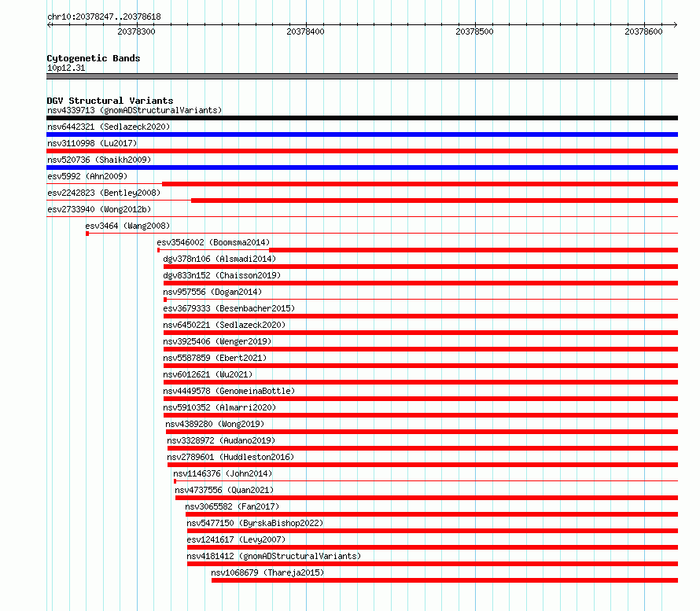700x611 pixels.
Task: Select nsv2789601 (Huddleston2016) label
Action: [x=230, y=457]
